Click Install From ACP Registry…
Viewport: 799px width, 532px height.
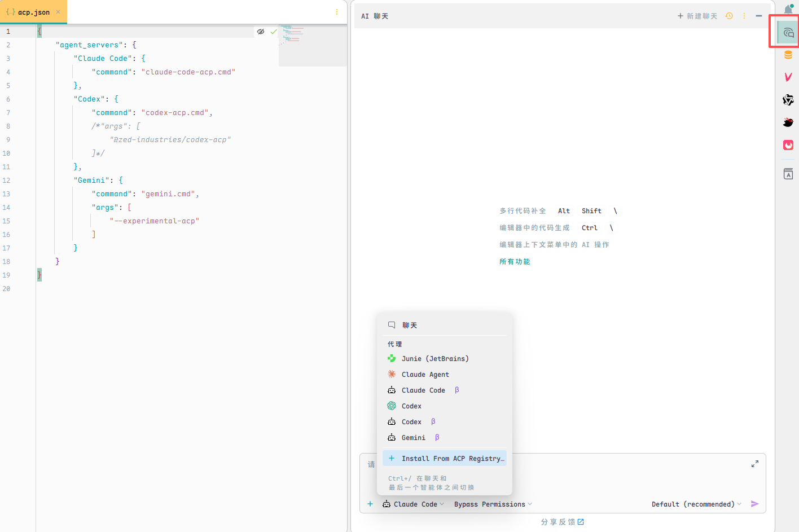click(445, 459)
